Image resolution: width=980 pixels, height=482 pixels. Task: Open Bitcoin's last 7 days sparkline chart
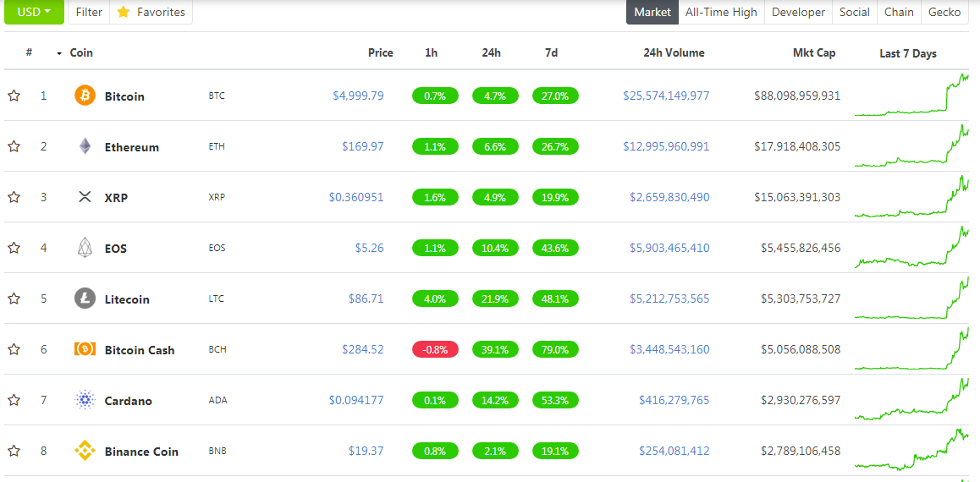[x=911, y=95]
